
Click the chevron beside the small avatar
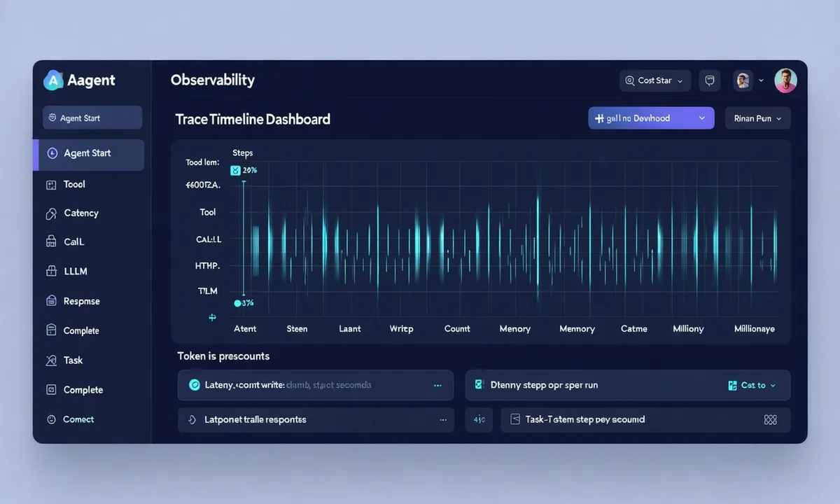pyautogui.click(x=762, y=81)
